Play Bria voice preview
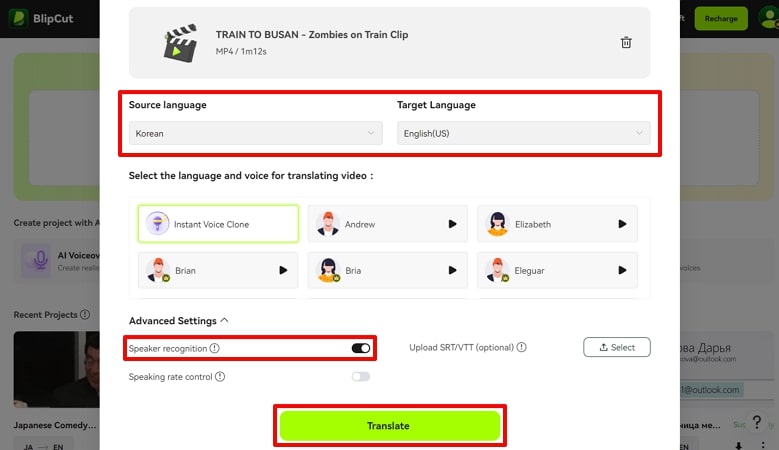The height and width of the screenshot is (450, 779). [x=453, y=270]
